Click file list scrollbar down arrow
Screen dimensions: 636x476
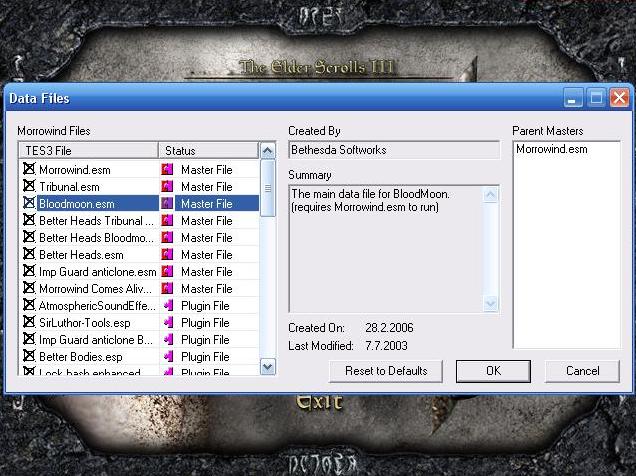[x=267, y=367]
